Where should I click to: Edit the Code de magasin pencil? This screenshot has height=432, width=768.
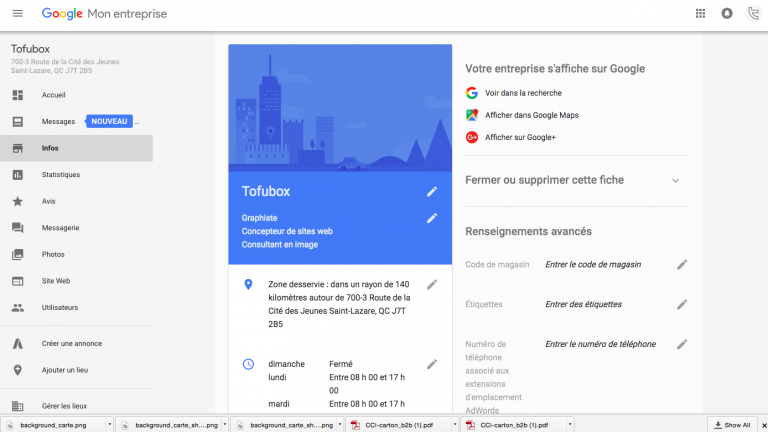tap(682, 265)
